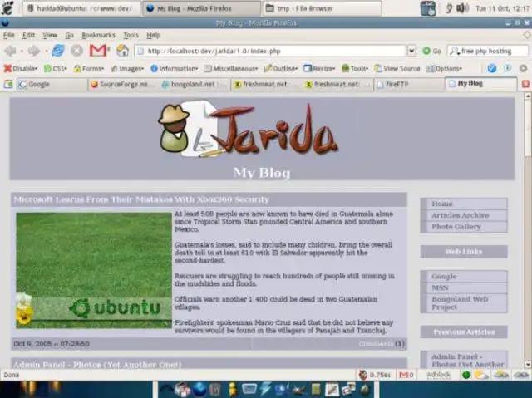
Task: Open the Information dropdown menu
Action: click(x=174, y=69)
